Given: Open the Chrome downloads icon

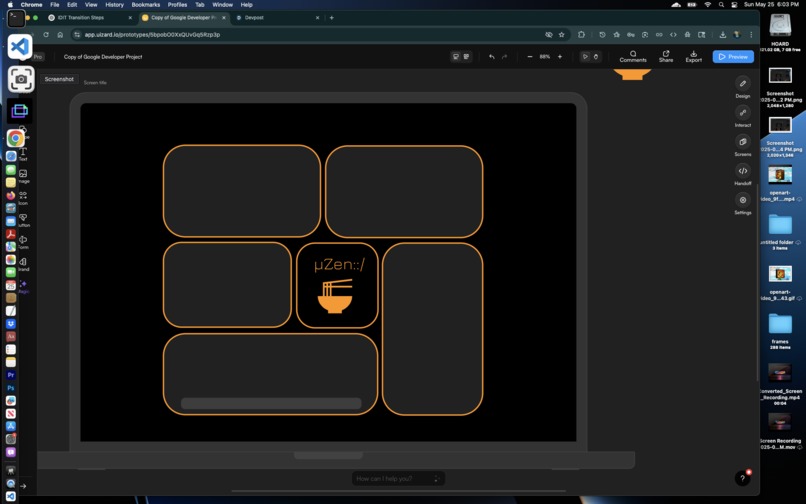Looking at the screenshot, I should tap(723, 34).
